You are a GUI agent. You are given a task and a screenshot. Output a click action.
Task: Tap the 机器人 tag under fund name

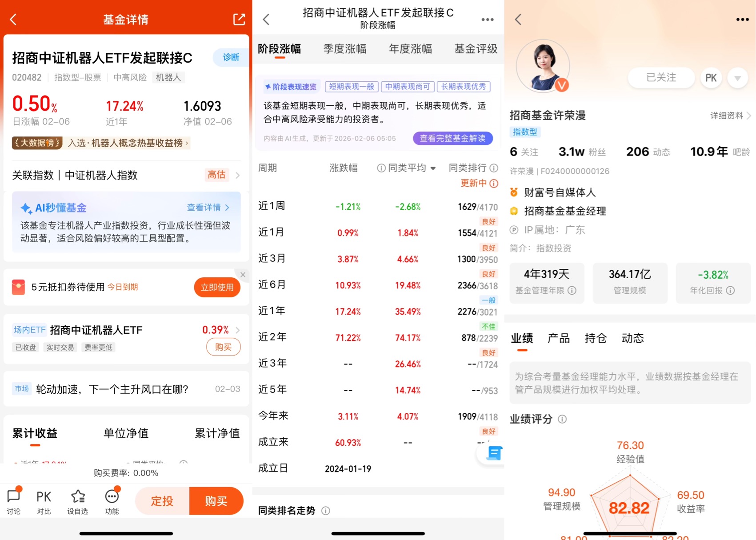coord(168,77)
